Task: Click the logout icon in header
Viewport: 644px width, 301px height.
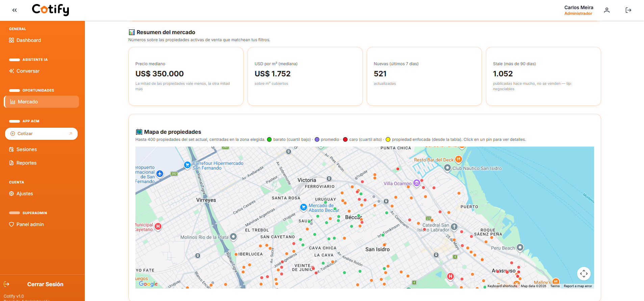Action: click(628, 10)
